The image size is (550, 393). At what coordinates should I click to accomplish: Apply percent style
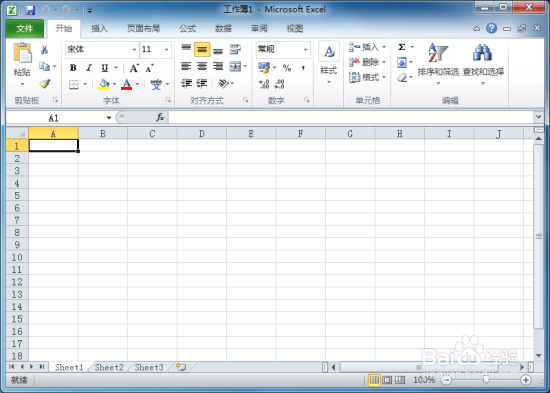coord(287,68)
